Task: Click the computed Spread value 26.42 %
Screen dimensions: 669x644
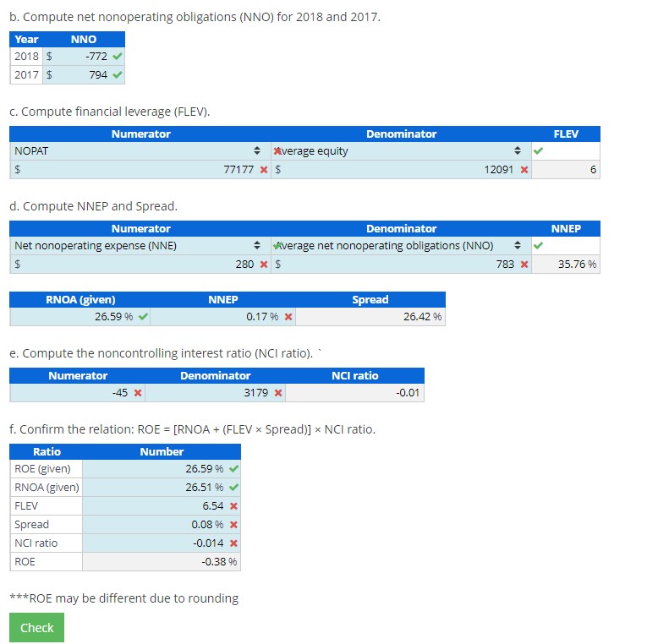Action: (x=370, y=317)
